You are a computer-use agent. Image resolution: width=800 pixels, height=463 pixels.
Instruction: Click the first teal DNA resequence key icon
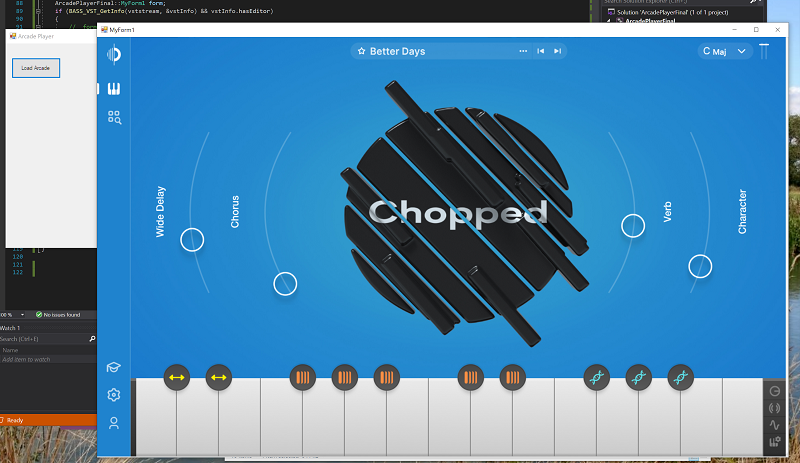[597, 378]
